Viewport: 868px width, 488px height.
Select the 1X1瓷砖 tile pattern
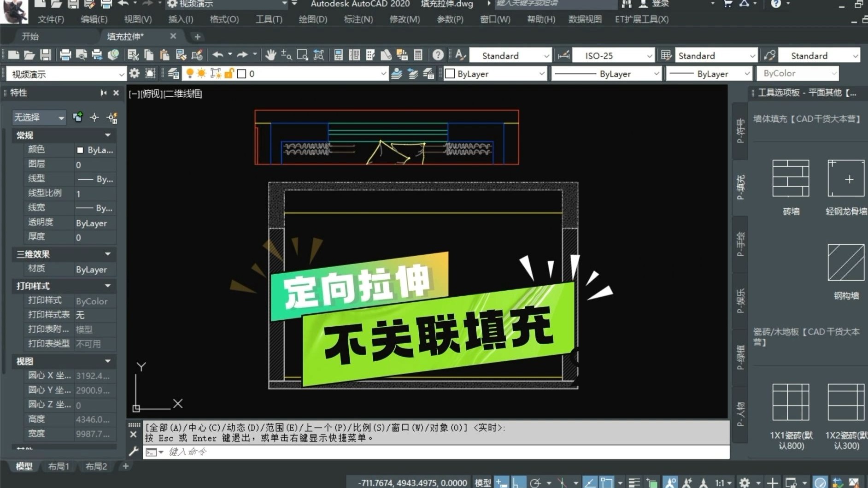[791, 403]
